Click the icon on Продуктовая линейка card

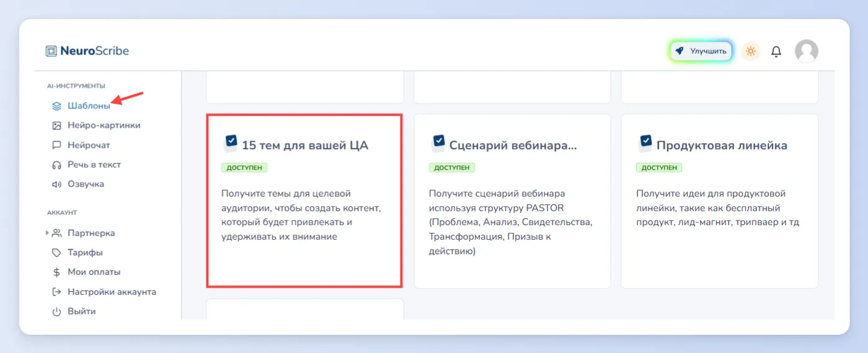pos(645,144)
